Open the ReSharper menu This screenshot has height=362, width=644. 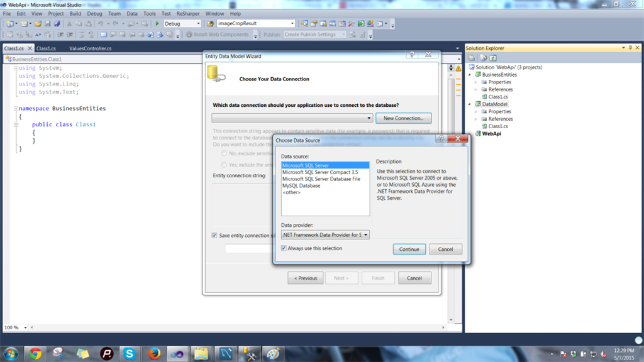coord(187,14)
